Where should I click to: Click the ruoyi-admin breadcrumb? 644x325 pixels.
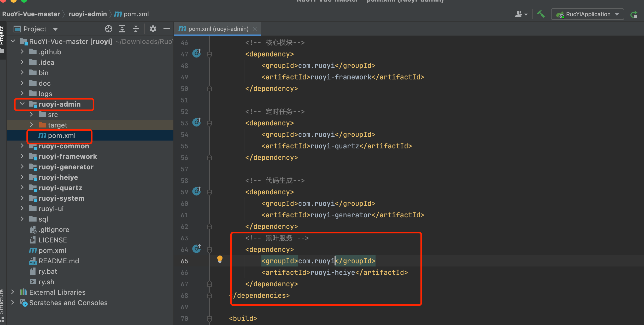pos(87,14)
